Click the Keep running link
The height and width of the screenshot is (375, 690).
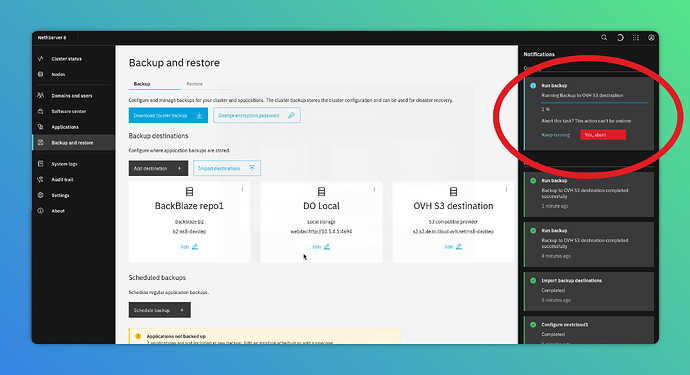point(556,135)
